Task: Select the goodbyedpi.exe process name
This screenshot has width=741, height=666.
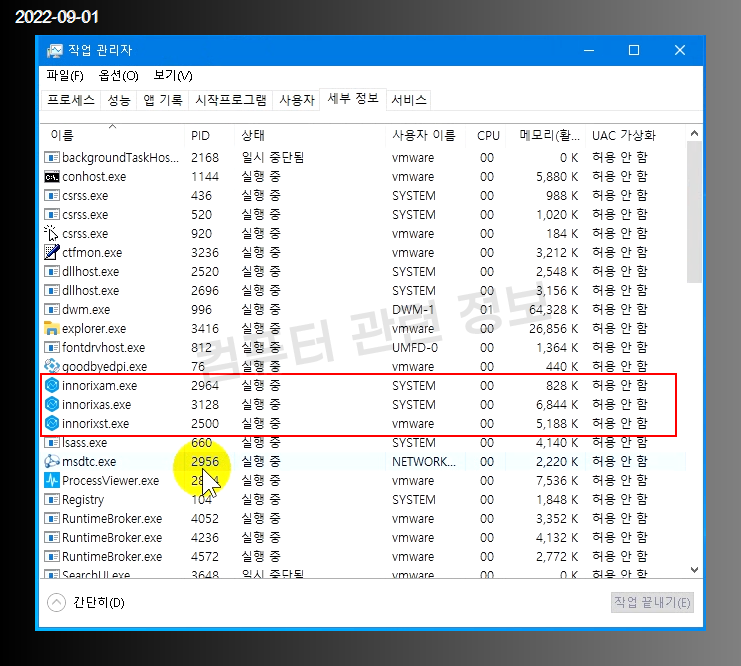Action: 104,367
